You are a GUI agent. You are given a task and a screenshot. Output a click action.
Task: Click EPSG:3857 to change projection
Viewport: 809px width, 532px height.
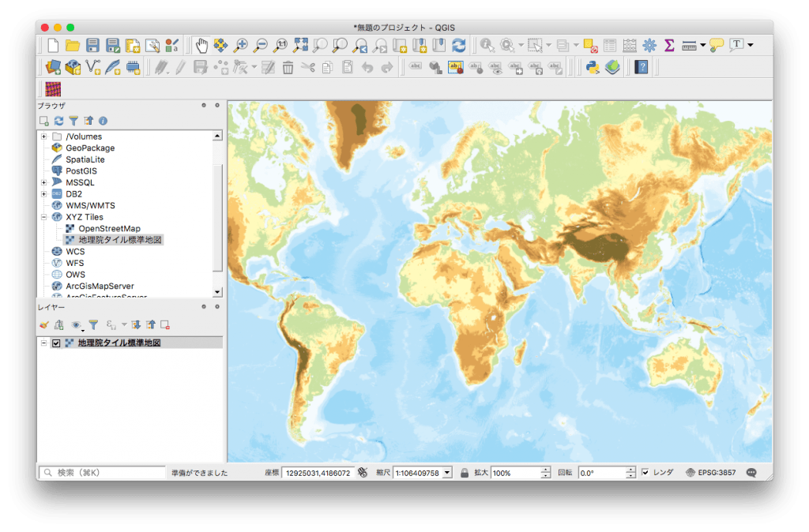[x=716, y=471]
